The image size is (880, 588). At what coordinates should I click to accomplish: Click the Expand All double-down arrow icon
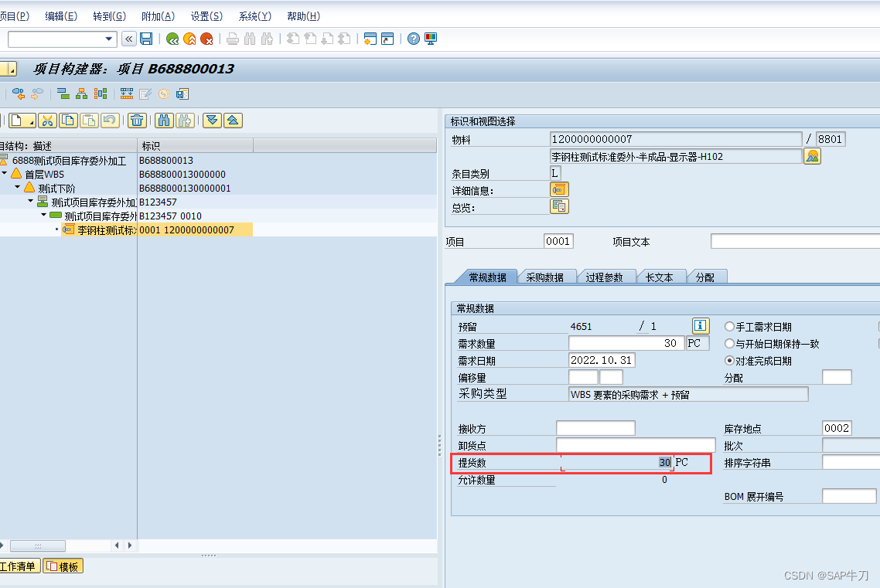click(212, 121)
